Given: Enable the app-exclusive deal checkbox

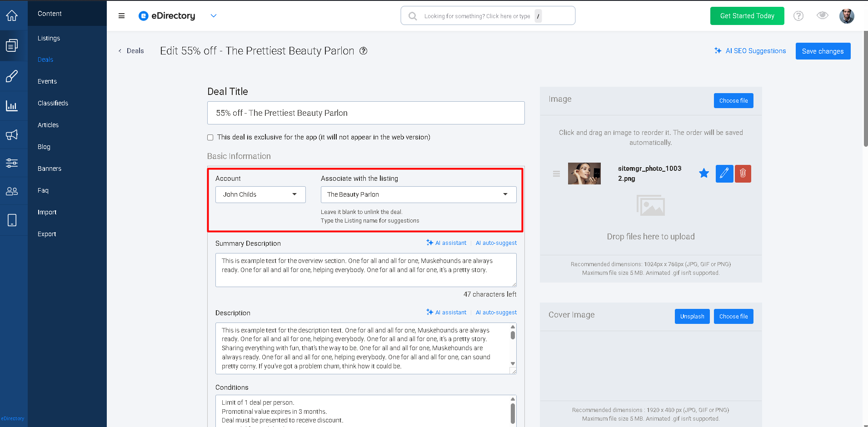Looking at the screenshot, I should tap(210, 137).
